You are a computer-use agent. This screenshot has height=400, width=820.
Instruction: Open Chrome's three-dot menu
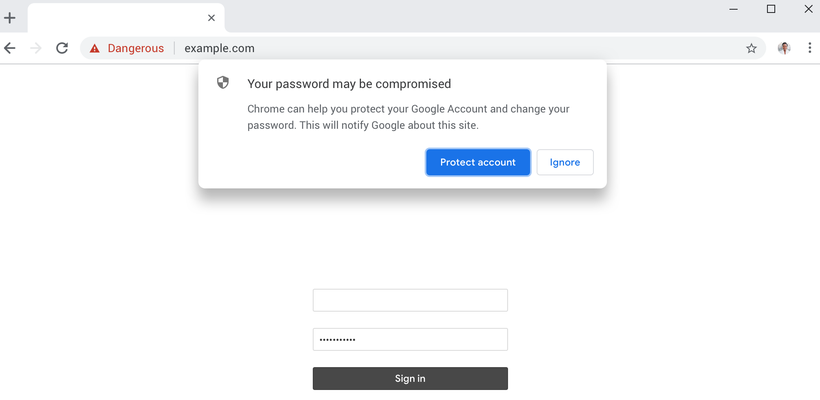click(810, 48)
